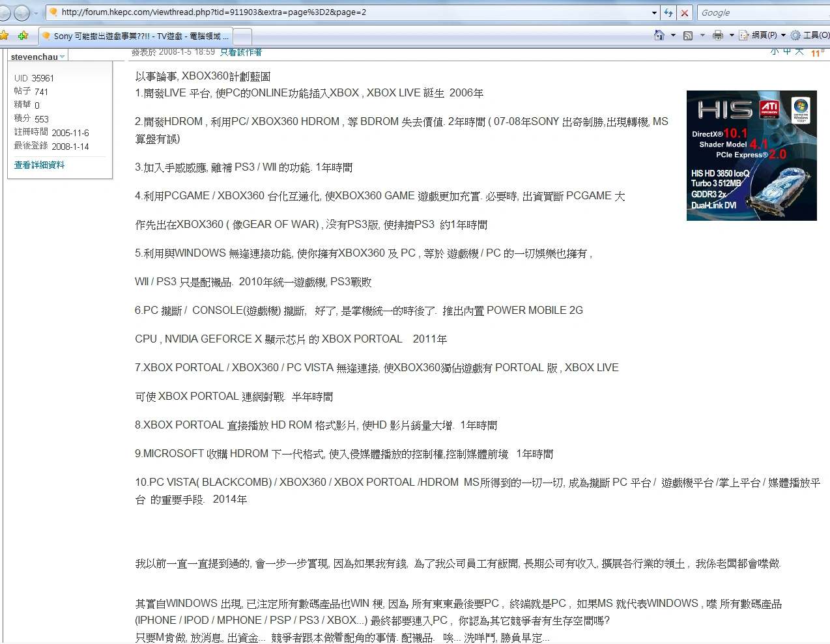Open the HIS HD 3850 IceQ advertisement
This screenshot has height=644, width=830.
752,156
